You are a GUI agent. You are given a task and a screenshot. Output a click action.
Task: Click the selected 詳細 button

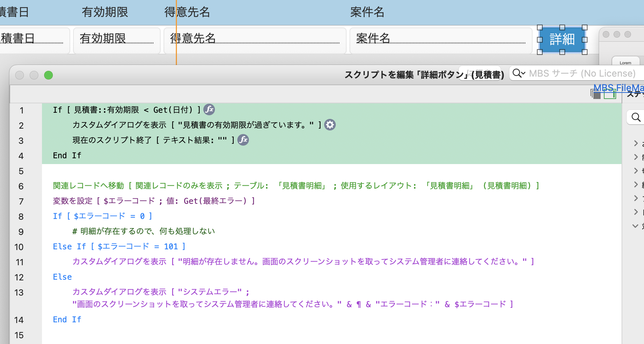point(562,40)
